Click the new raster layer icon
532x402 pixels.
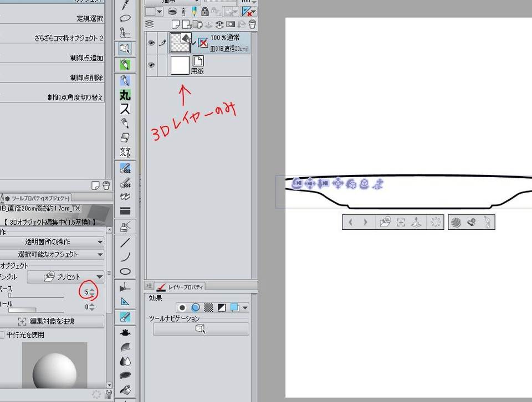(176, 24)
